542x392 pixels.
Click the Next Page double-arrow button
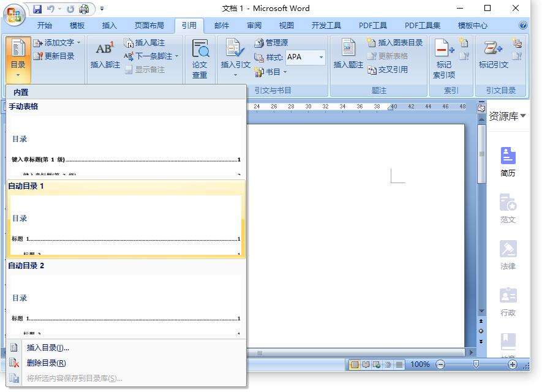(x=481, y=342)
